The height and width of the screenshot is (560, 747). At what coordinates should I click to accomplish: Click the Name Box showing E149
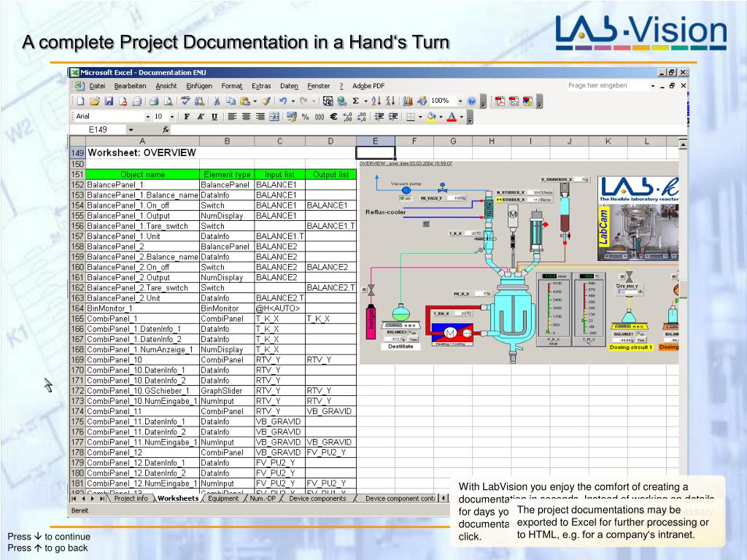click(98, 130)
